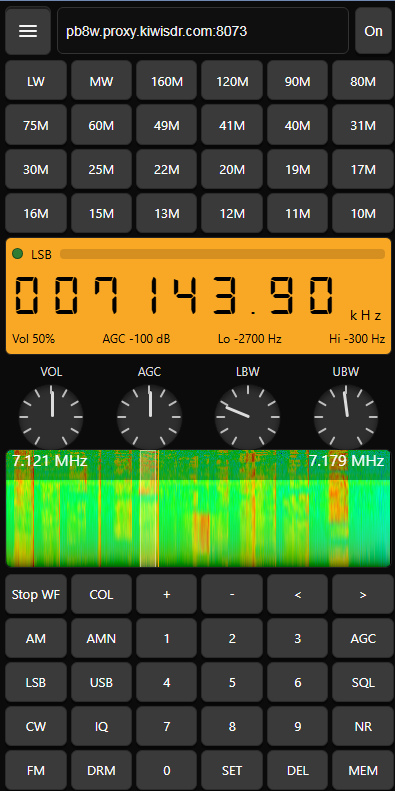
Task: Change waterfall colors with COL
Action: (x=101, y=594)
